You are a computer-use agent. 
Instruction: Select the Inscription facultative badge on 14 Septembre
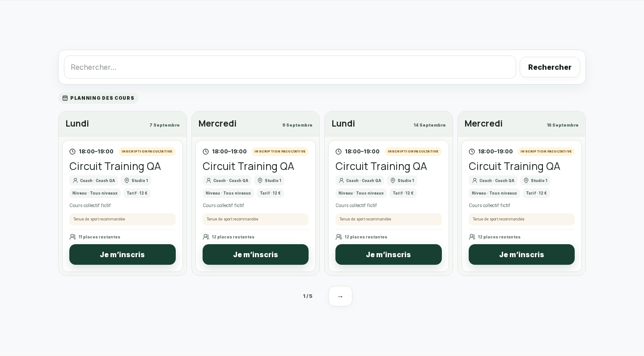point(413,152)
